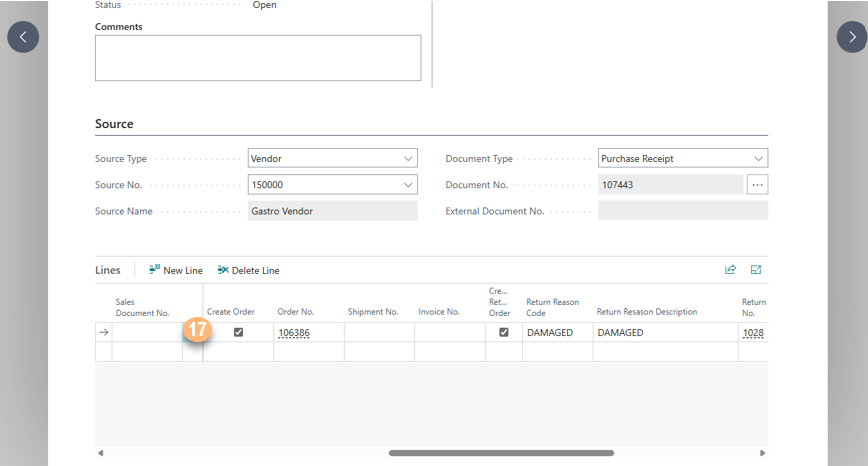Click the scrollbar left arrow
The height and width of the screenshot is (466, 868).
[x=101, y=453]
